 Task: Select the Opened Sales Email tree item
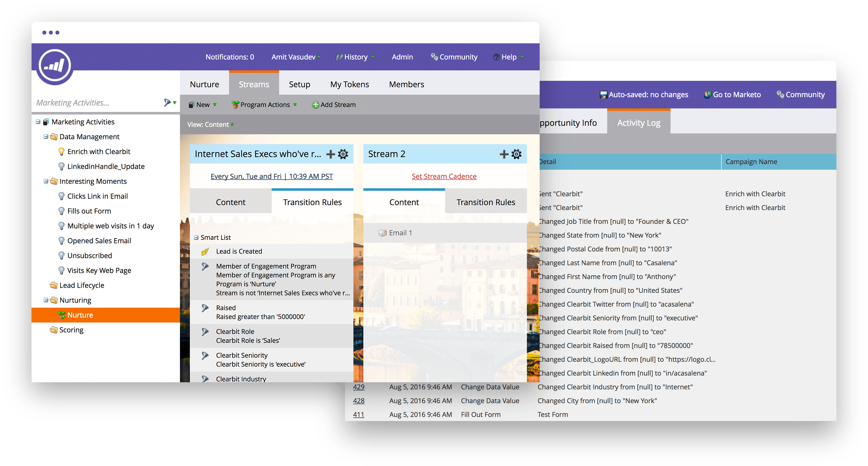(99, 241)
